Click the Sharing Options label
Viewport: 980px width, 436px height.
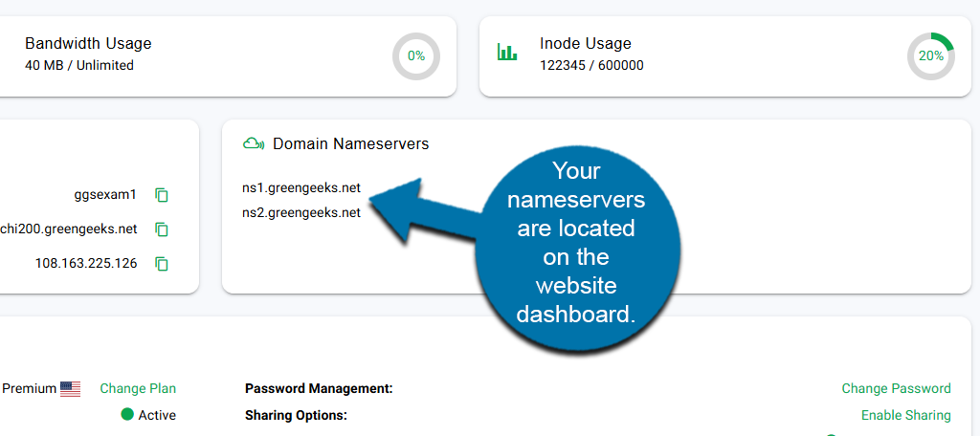tap(296, 416)
